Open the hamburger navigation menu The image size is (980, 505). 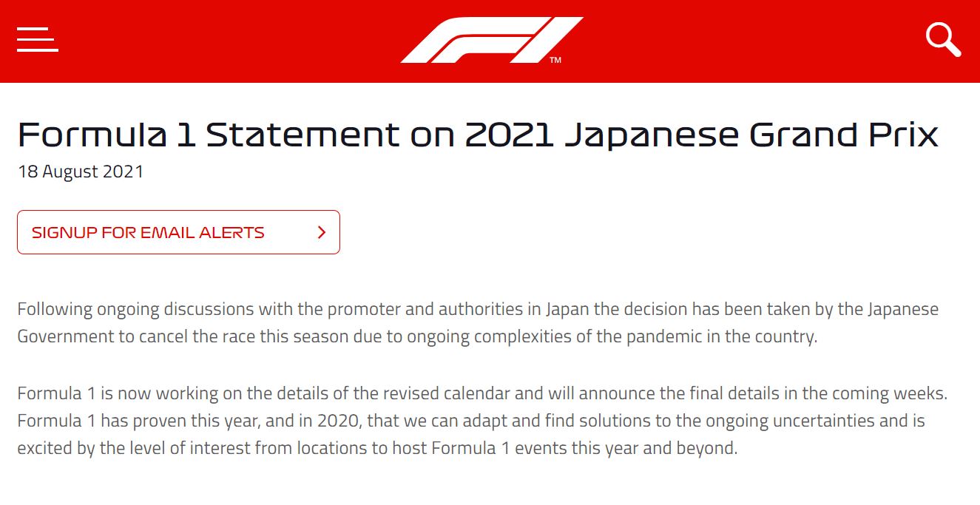(38, 39)
